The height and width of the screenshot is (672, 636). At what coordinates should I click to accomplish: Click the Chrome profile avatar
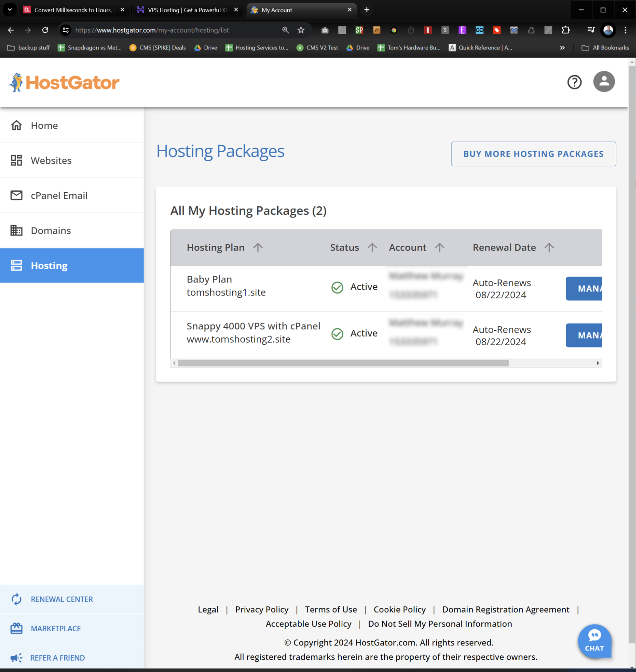tap(608, 30)
